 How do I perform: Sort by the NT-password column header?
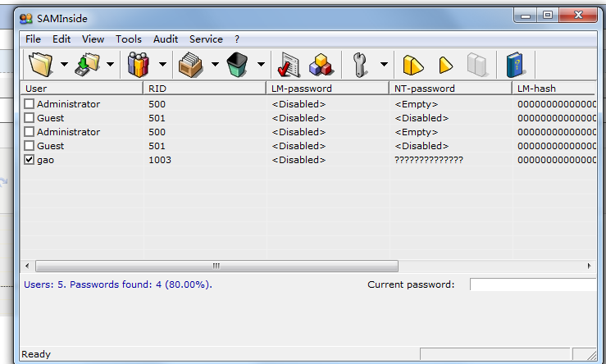click(x=451, y=89)
